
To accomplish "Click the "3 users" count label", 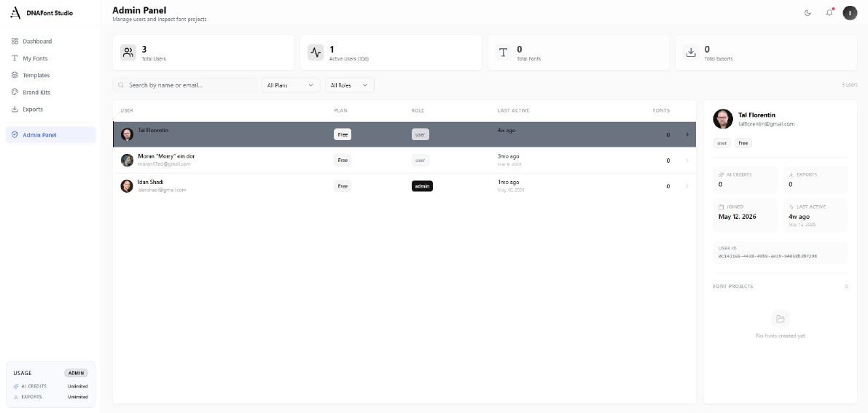I will [849, 85].
